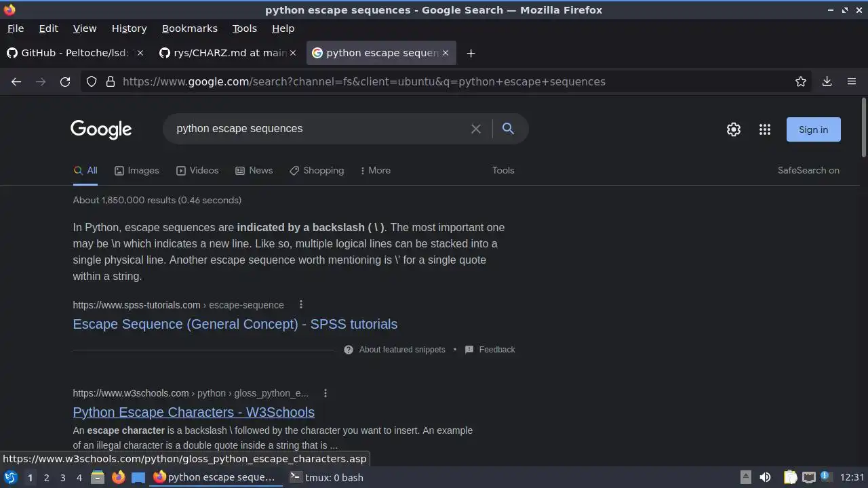Submit search with the magnifier icon
Viewport: 868px width, 488px height.
click(508, 129)
